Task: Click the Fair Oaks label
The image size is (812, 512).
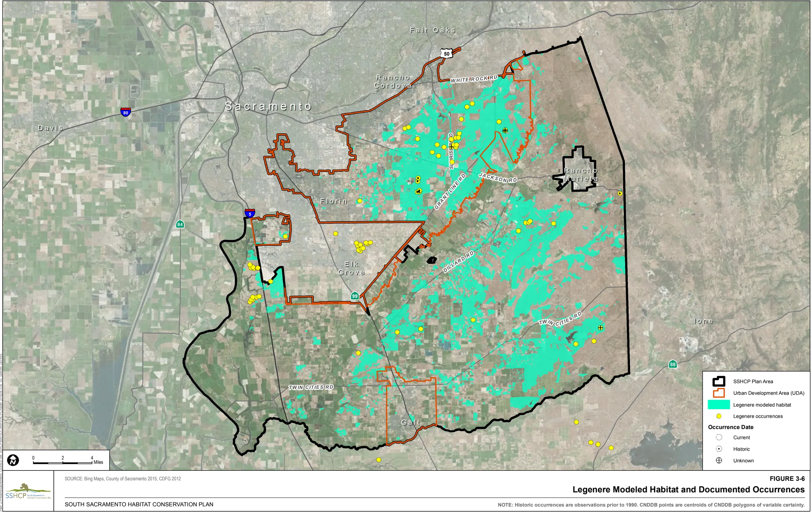Action: (433, 30)
